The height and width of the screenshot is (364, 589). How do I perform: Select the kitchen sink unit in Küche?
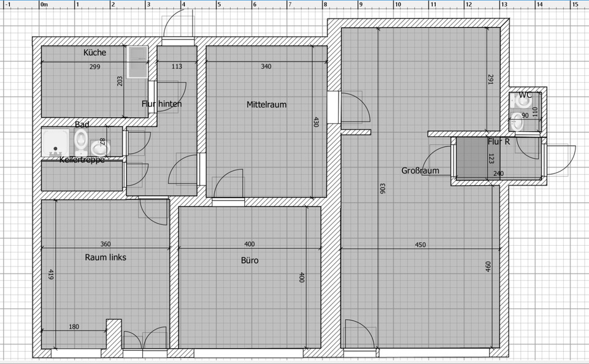coord(137,62)
